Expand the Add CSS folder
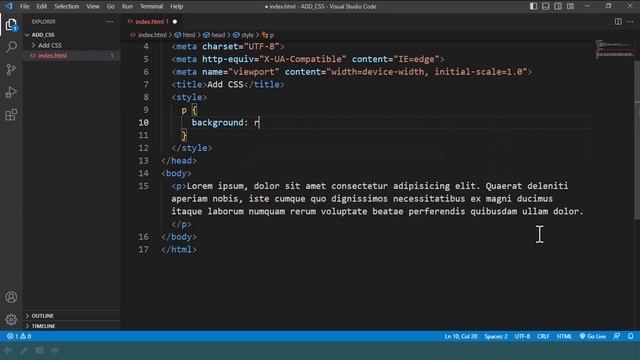This screenshot has height=360, width=640. (50, 45)
